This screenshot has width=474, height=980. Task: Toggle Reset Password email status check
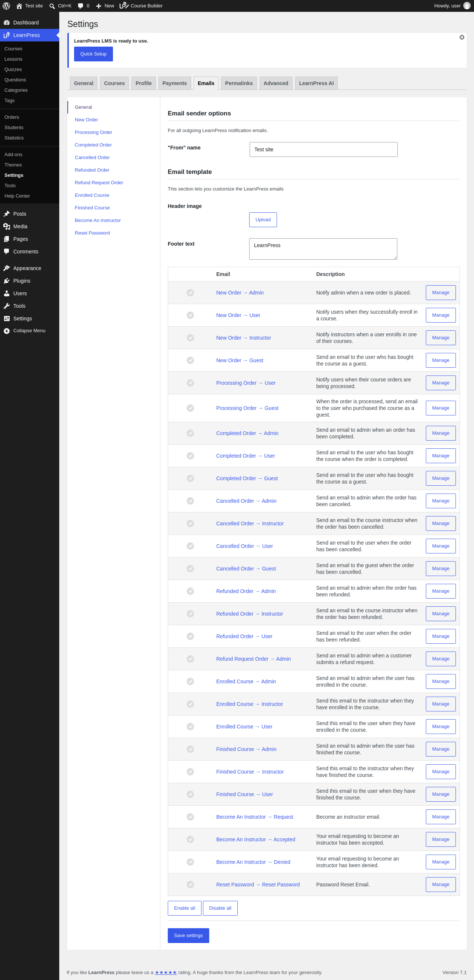190,885
